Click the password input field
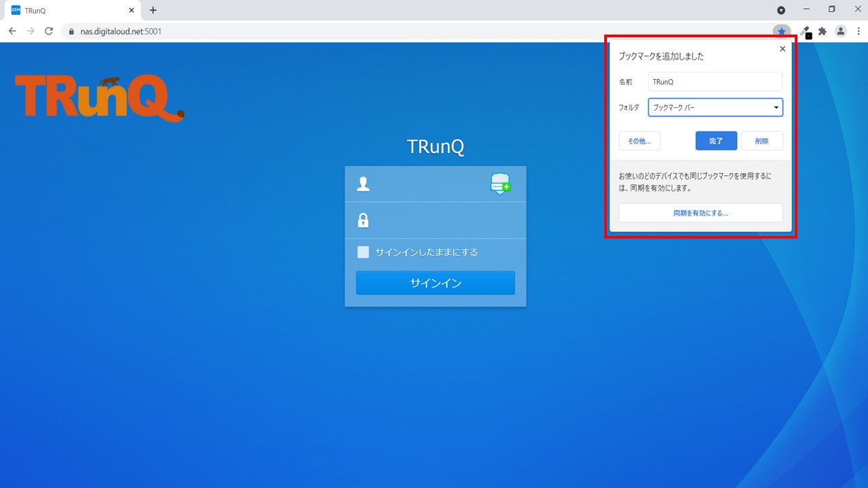Image resolution: width=868 pixels, height=488 pixels. [435, 220]
